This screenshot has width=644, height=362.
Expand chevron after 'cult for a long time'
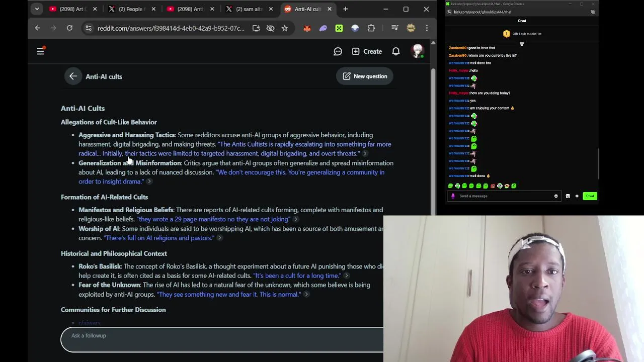tap(346, 276)
